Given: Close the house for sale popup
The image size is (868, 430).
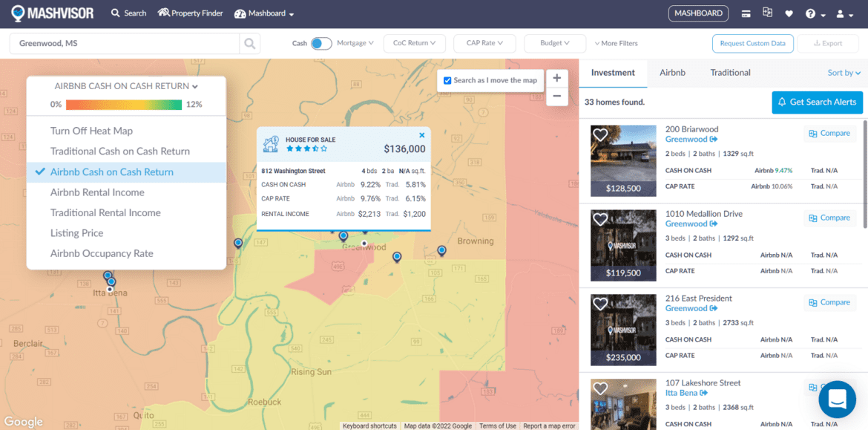Looking at the screenshot, I should tap(422, 135).
